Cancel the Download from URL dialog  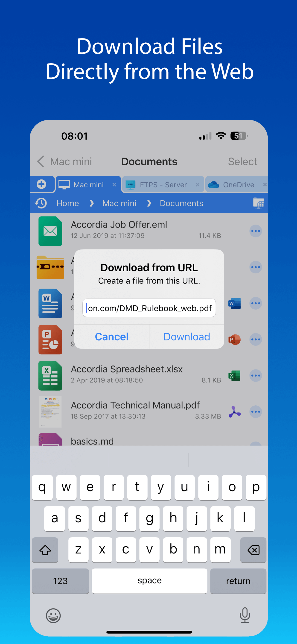tap(111, 337)
